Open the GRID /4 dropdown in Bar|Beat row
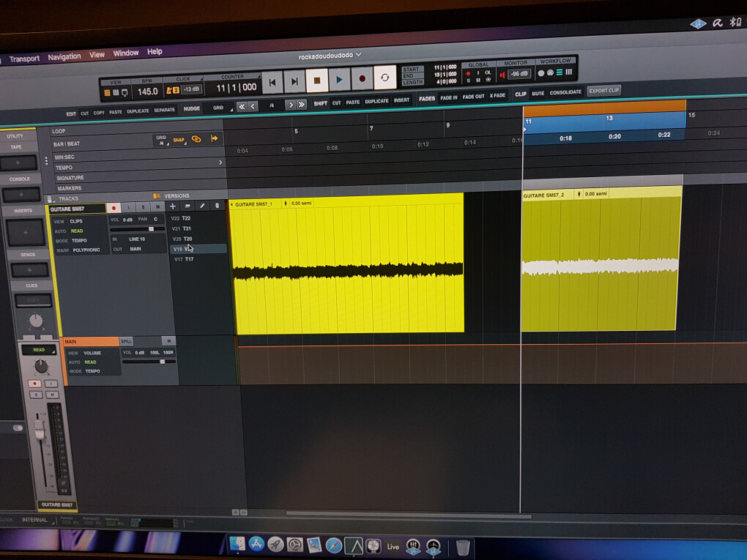Screen dimensions: 747x560 (x=162, y=141)
